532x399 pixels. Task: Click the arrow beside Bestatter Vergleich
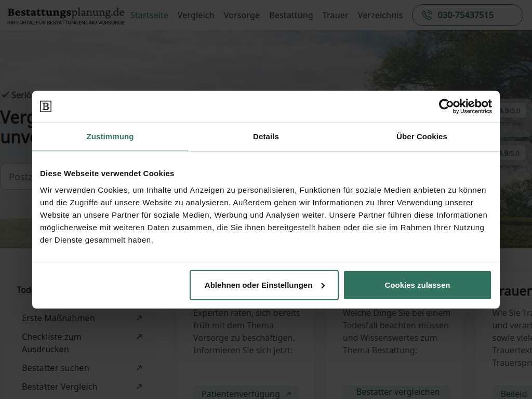coord(139,387)
